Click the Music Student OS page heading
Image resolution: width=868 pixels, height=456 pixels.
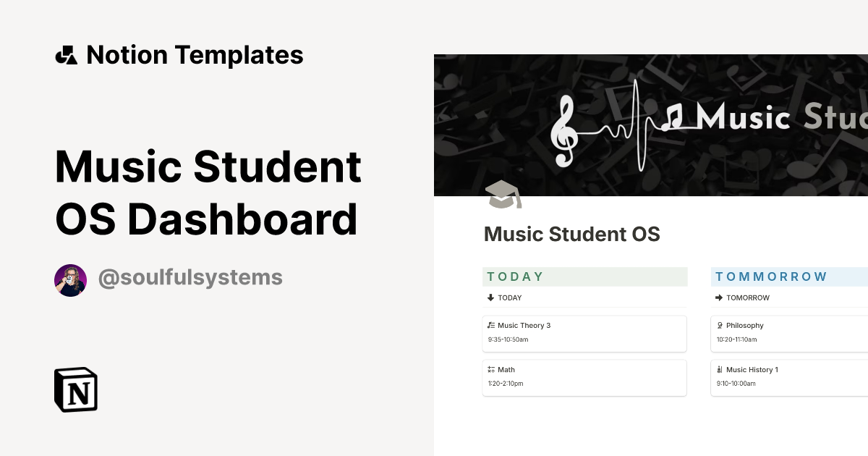(x=571, y=234)
